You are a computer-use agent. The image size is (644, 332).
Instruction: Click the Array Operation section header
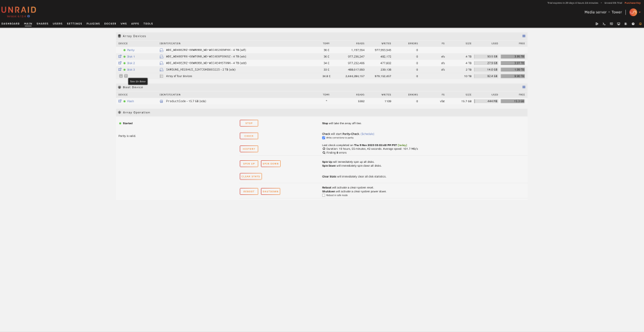(x=321, y=113)
